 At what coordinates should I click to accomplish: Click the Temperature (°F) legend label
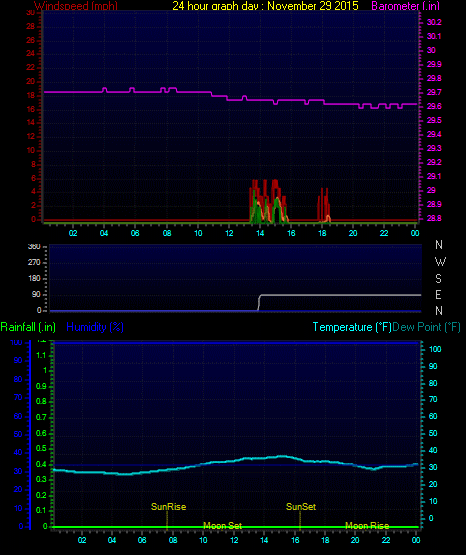[x=352, y=327]
